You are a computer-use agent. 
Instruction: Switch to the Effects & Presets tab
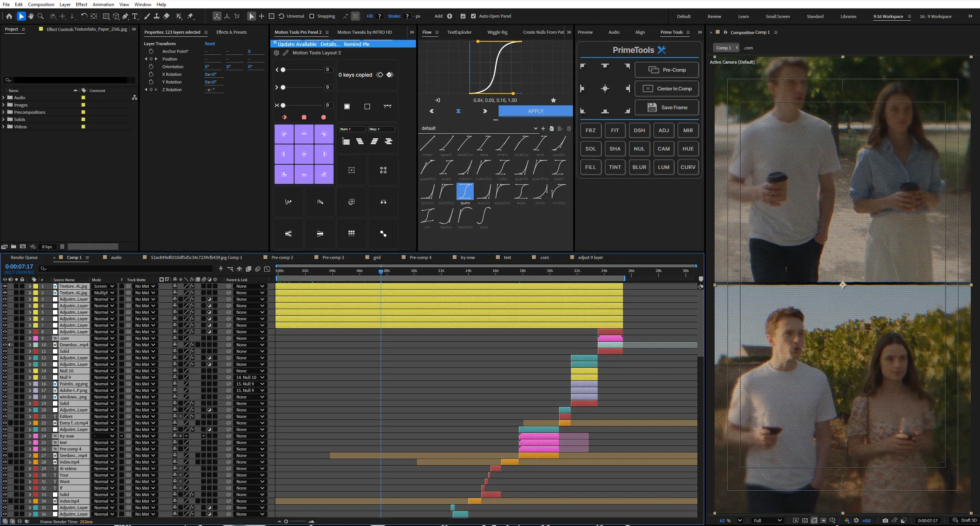tap(231, 32)
